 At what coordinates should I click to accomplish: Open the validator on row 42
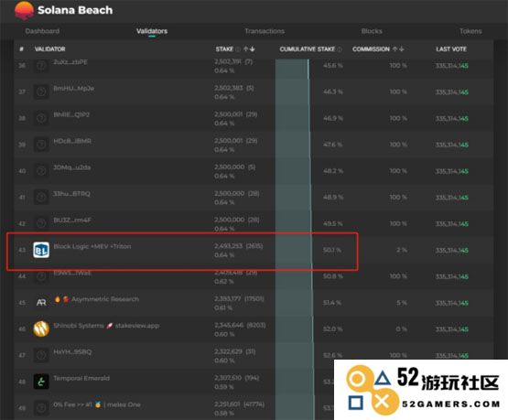pyautogui.click(x=72, y=220)
